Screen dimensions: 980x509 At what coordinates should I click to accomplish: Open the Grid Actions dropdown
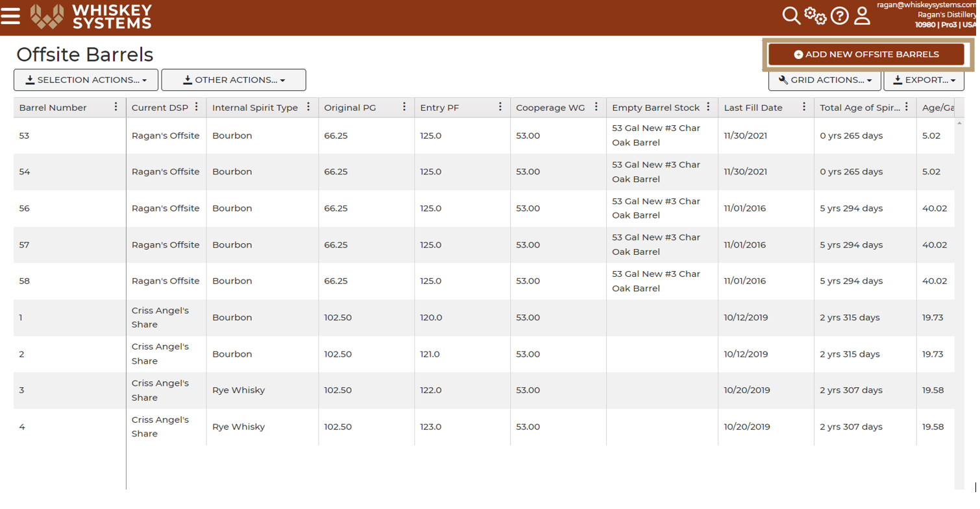tap(825, 80)
